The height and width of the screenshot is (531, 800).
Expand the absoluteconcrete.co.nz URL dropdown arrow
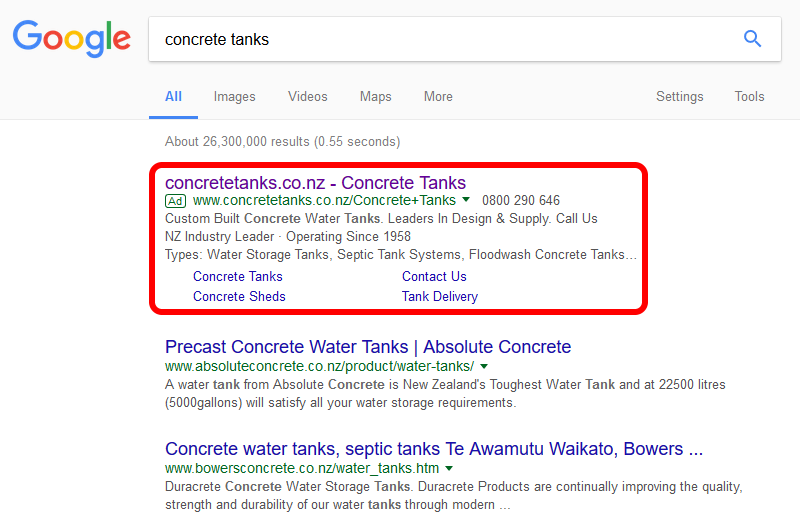(485, 367)
